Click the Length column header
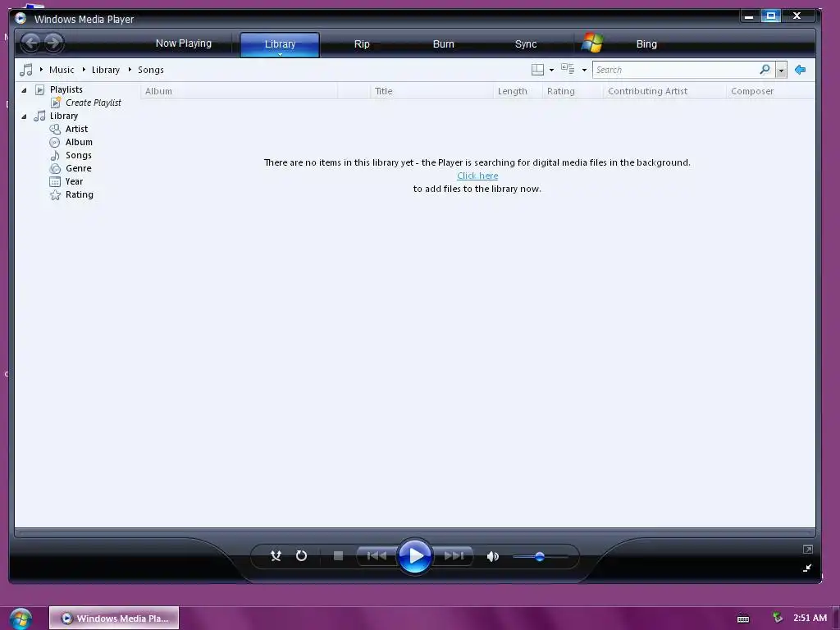Viewport: 840px width, 630px height. click(x=518, y=91)
